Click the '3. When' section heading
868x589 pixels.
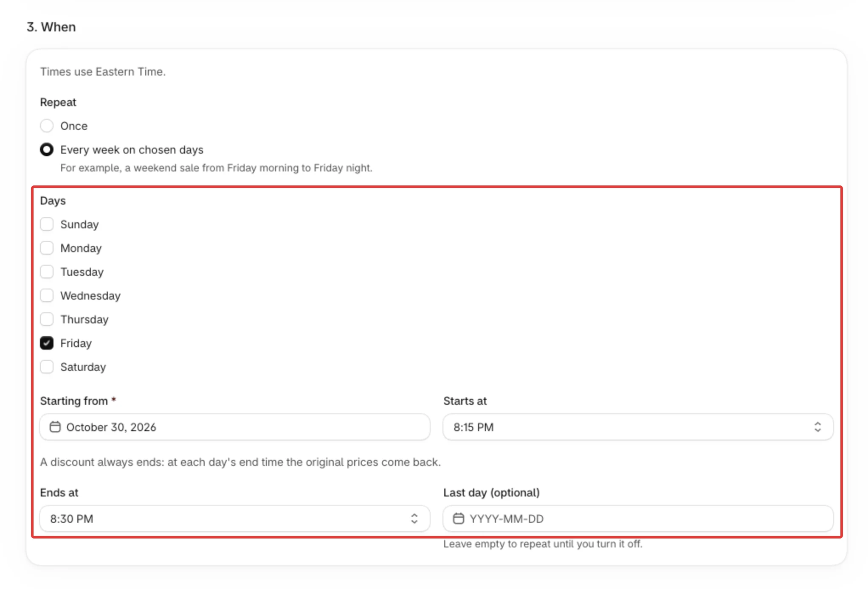51,27
